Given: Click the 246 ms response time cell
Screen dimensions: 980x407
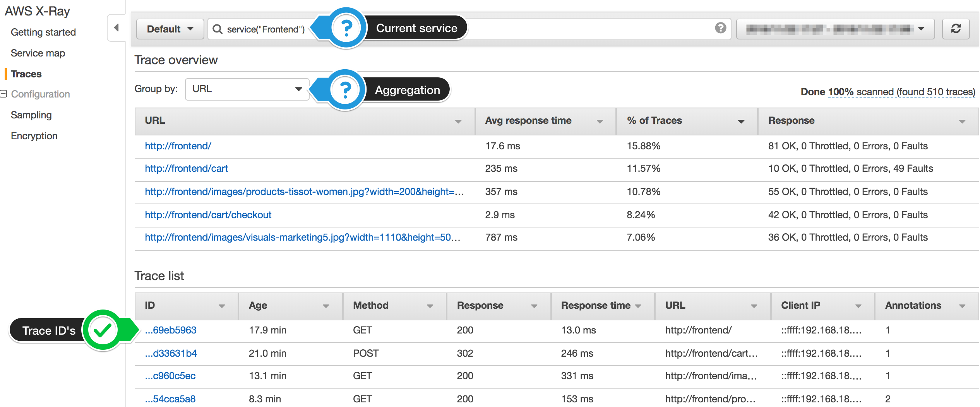Looking at the screenshot, I should pyautogui.click(x=577, y=353).
